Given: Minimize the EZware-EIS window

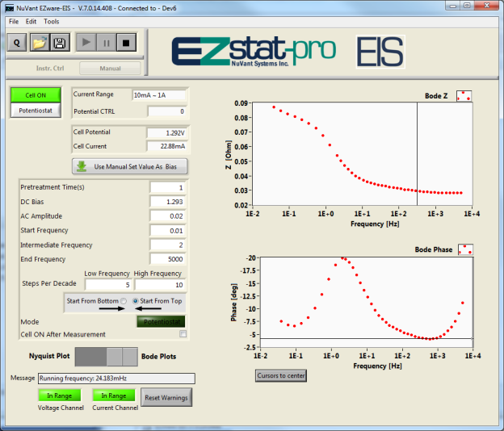Looking at the screenshot, I should (453, 6).
